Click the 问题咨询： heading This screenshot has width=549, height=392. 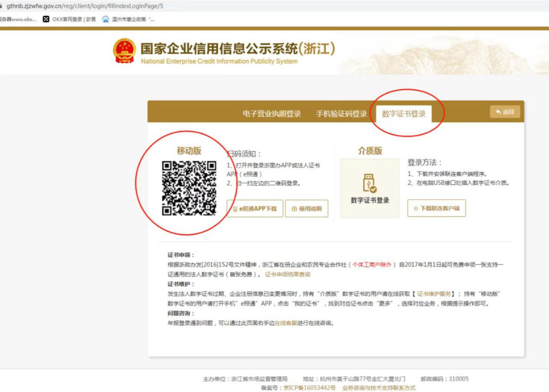181,313
